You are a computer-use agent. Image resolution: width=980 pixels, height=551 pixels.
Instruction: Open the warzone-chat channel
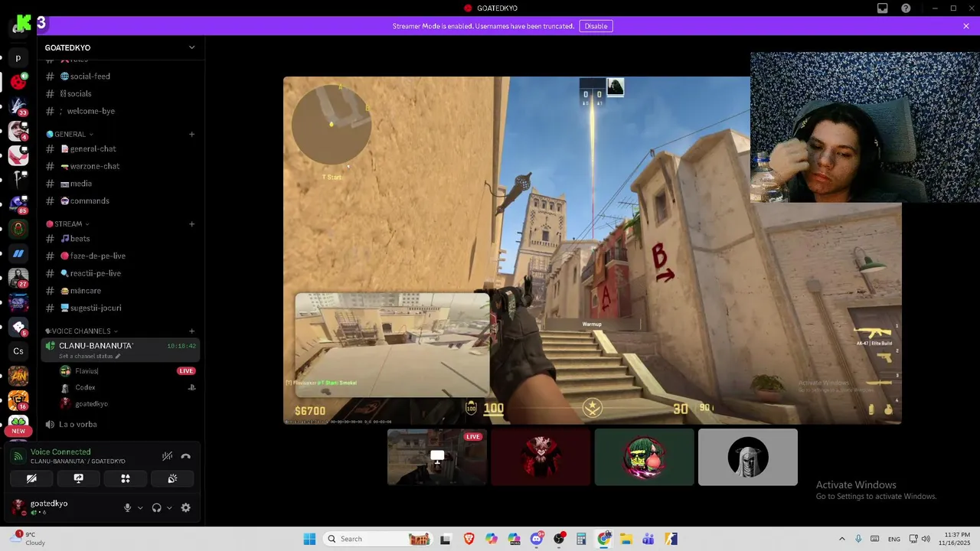120,166
